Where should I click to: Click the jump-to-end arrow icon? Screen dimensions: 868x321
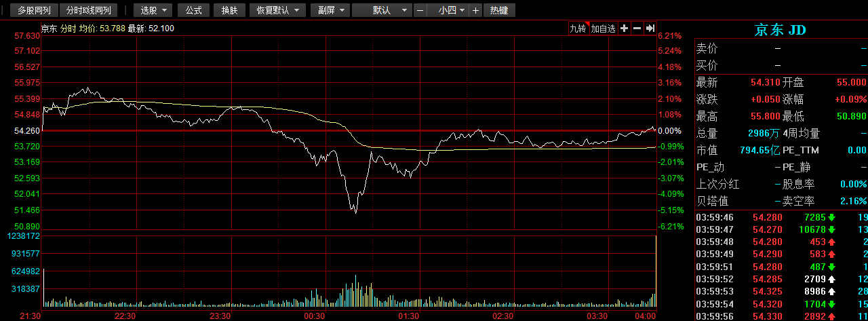pyautogui.click(x=650, y=28)
